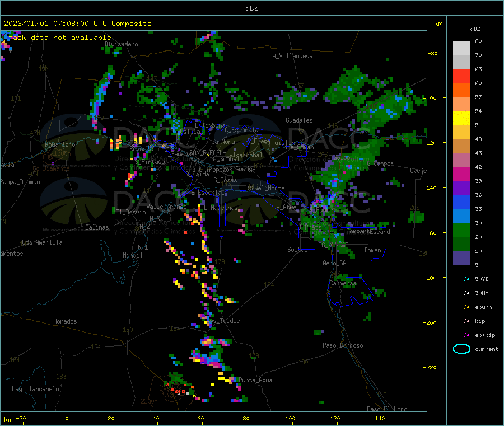Click the 'Los_Toldos' map label
Image resolution: width=504 pixels, height=426 pixels.
[x=223, y=321]
